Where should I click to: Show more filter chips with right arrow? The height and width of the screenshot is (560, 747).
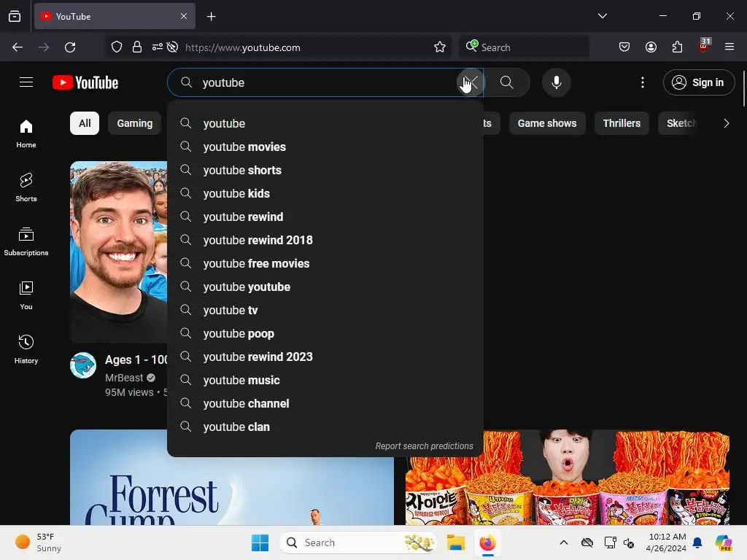click(726, 123)
